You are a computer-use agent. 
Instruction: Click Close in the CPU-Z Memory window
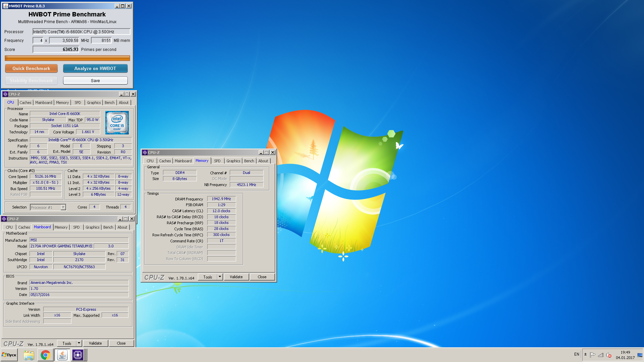point(262,277)
